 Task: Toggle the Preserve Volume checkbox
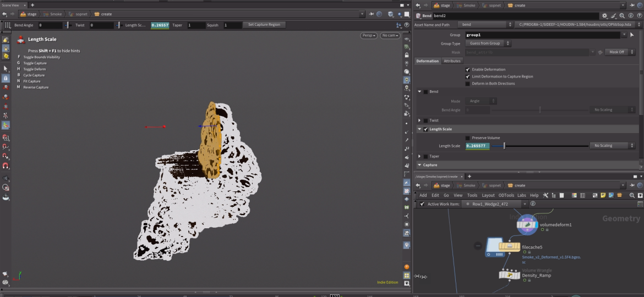468,138
